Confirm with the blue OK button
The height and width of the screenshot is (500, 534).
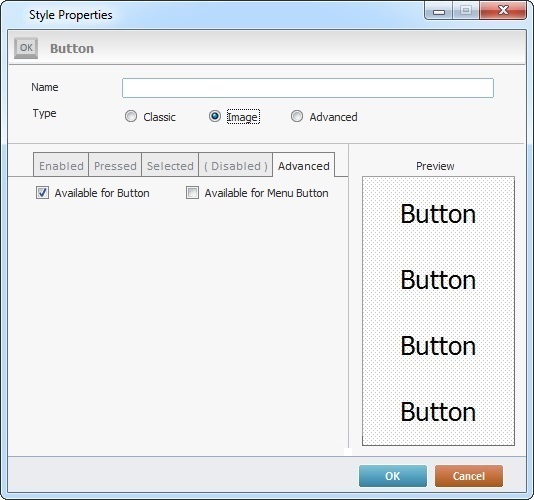pyautogui.click(x=393, y=476)
